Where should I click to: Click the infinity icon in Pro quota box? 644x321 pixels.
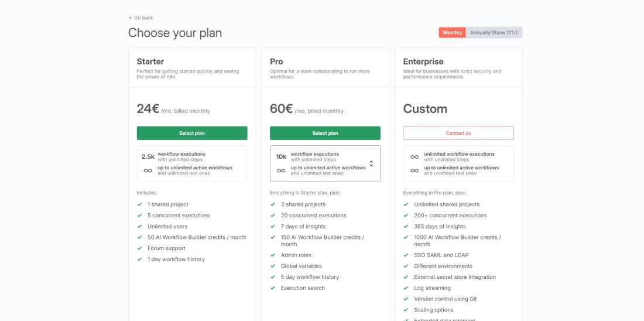(x=281, y=170)
